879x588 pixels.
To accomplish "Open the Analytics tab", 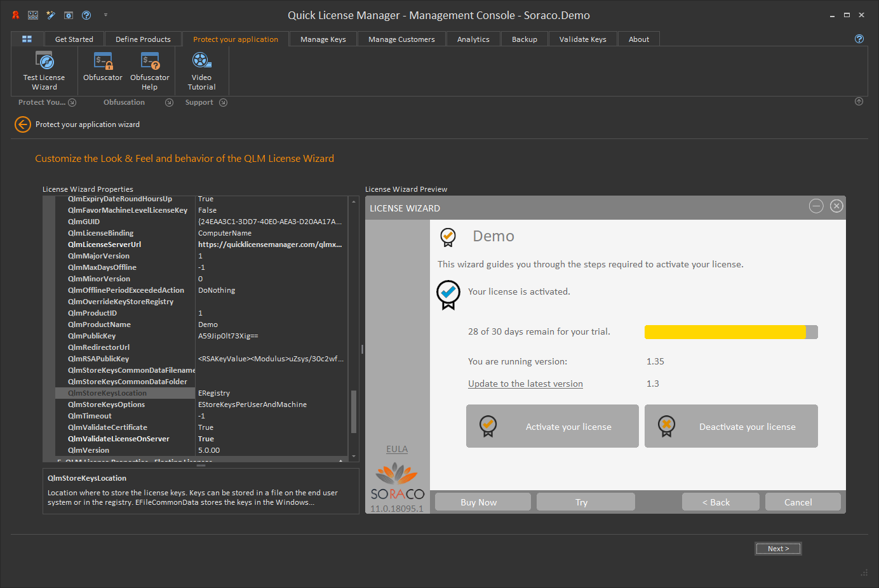I will click(x=473, y=39).
